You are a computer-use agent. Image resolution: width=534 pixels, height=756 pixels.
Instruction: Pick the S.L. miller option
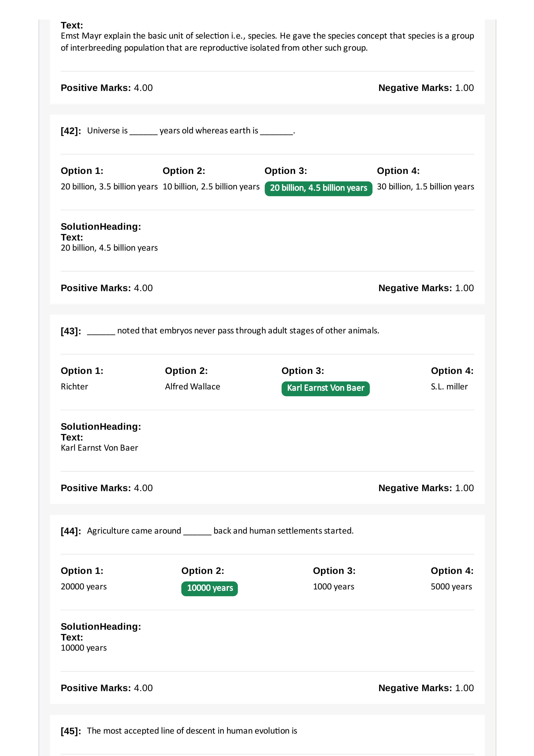[x=449, y=387]
